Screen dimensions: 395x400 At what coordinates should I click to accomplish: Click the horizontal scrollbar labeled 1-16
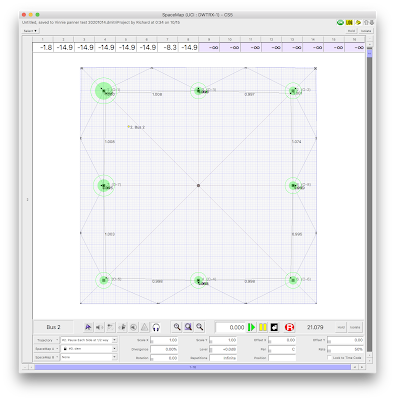(x=193, y=367)
